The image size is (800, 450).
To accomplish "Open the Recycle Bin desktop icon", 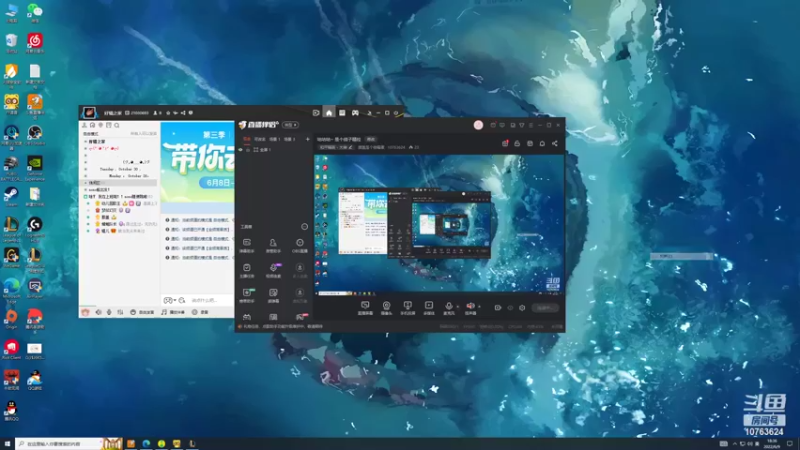I will 11,43.
